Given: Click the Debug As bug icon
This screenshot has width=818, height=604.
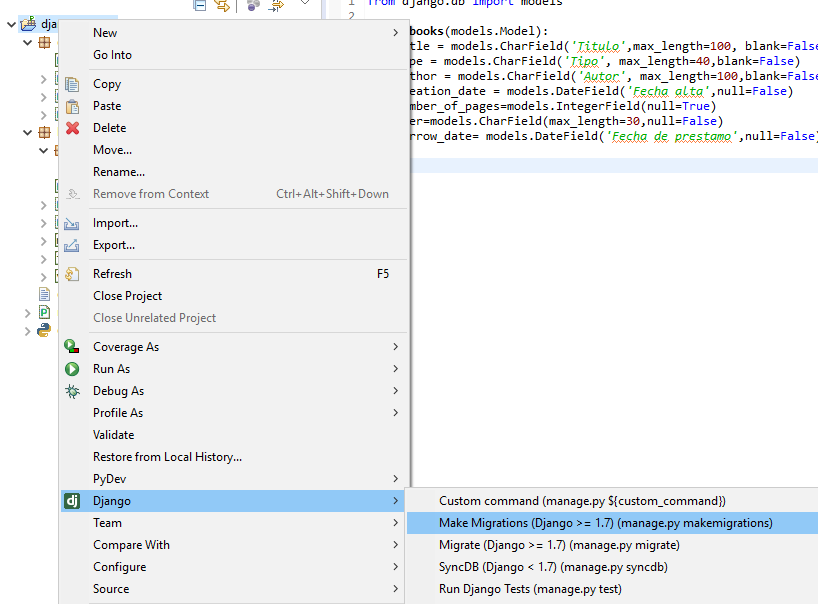Looking at the screenshot, I should pos(72,391).
